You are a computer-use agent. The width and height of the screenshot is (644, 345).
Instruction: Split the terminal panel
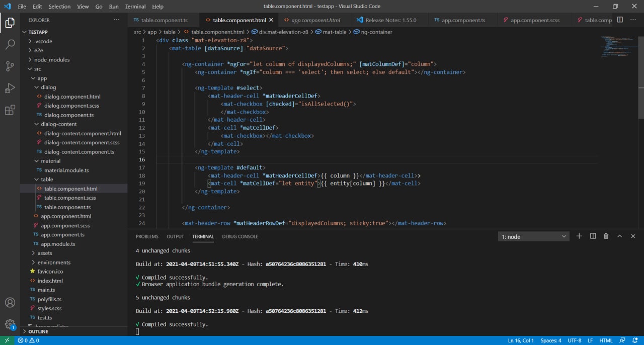click(x=593, y=236)
